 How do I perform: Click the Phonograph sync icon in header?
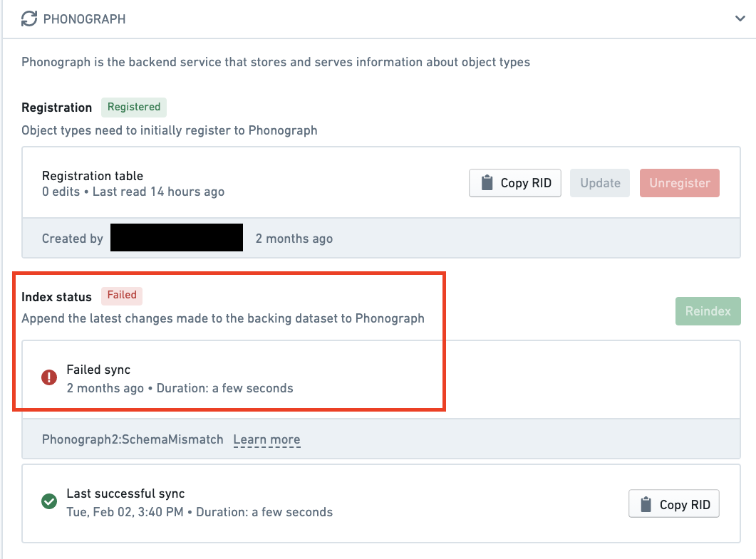pyautogui.click(x=29, y=19)
